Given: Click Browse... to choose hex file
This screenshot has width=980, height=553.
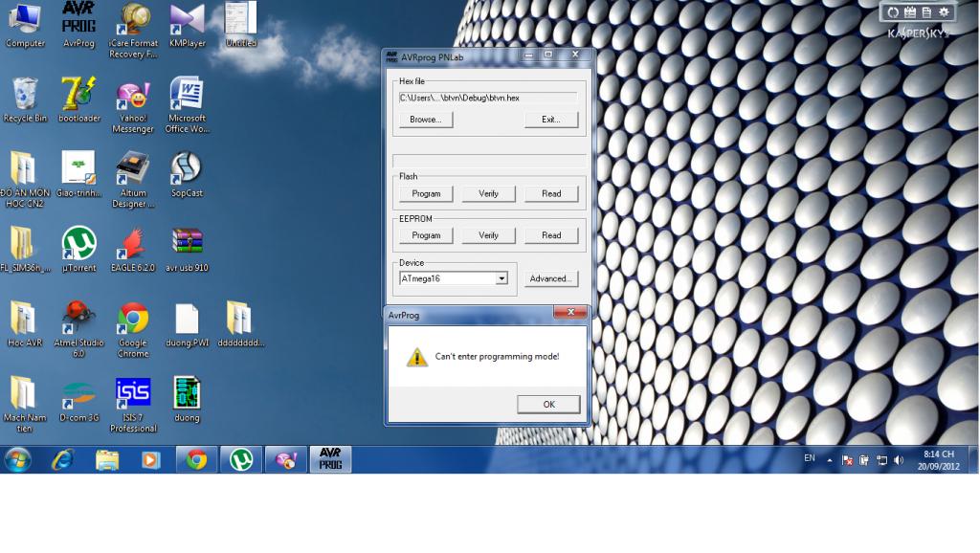Looking at the screenshot, I should pyautogui.click(x=426, y=120).
